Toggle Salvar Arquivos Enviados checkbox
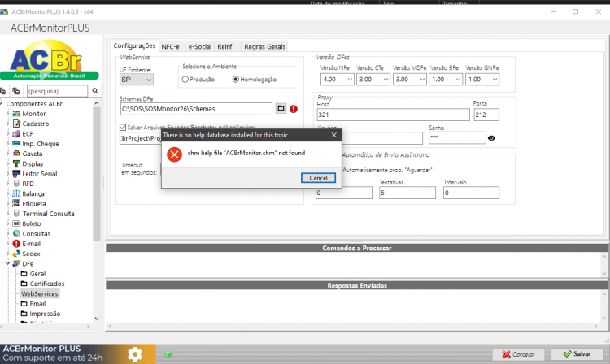This screenshot has height=364, width=610. coord(123,127)
